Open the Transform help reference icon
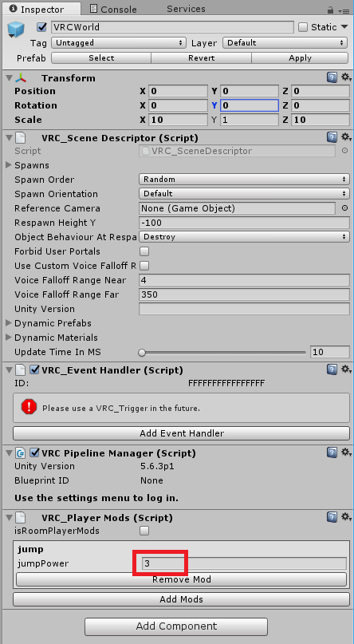 [x=332, y=77]
